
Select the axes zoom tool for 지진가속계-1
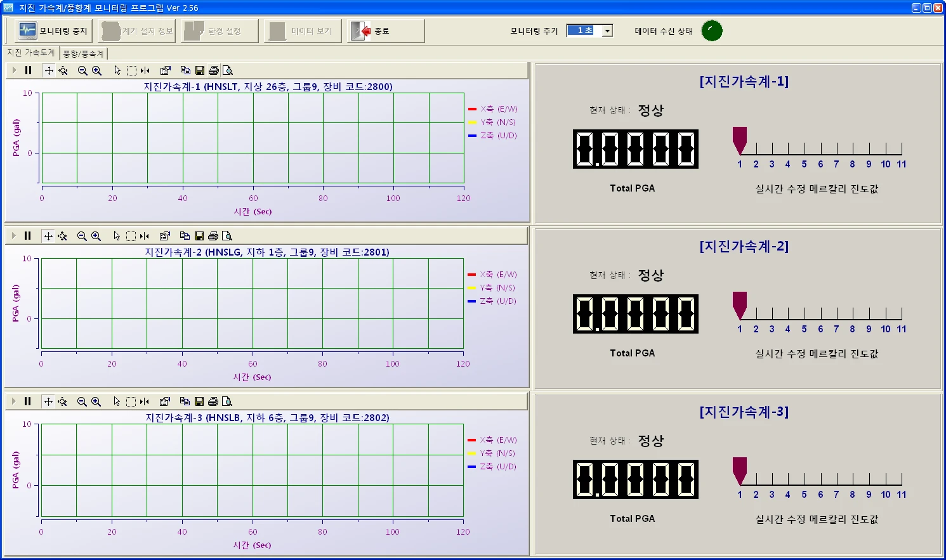point(63,70)
